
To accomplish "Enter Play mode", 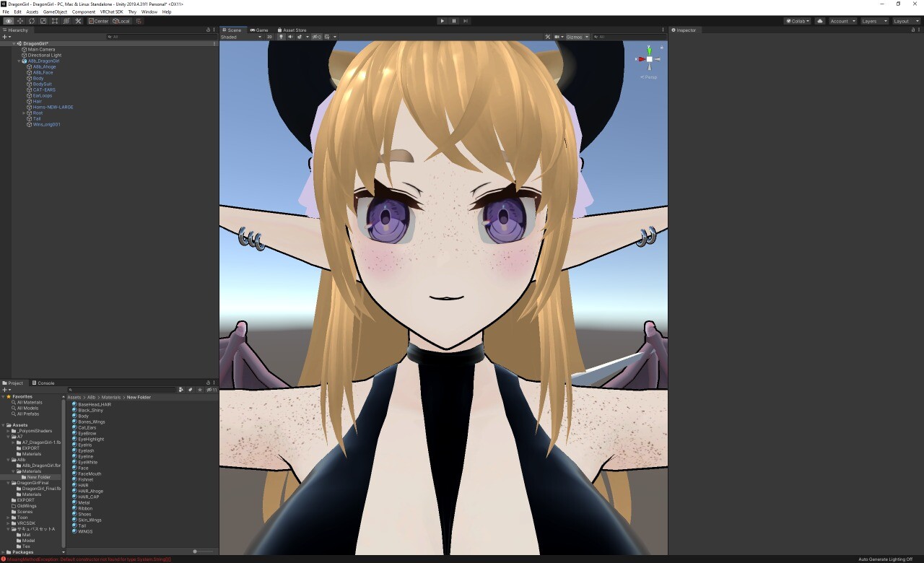I will [x=442, y=20].
